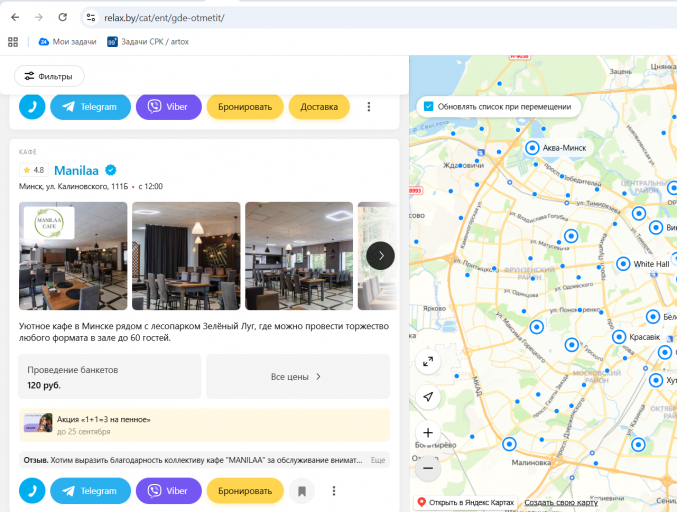Select the 'Красавік' map marker
677x512 pixels.
(x=619, y=337)
